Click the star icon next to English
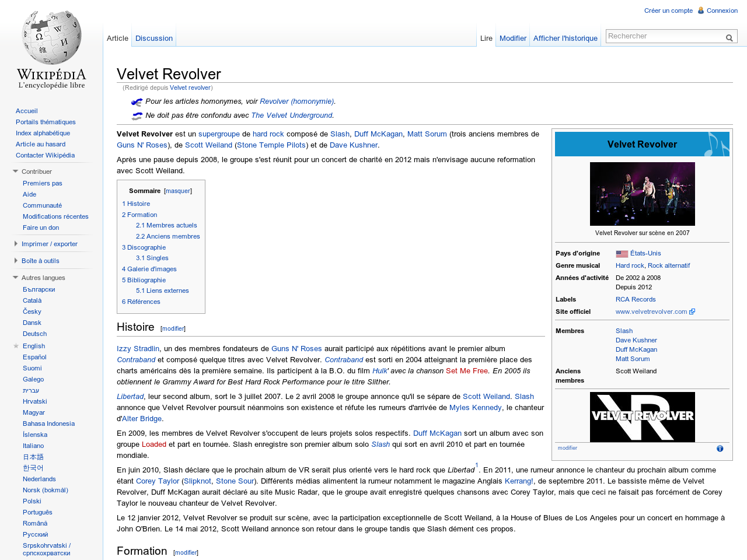 pos(16,346)
